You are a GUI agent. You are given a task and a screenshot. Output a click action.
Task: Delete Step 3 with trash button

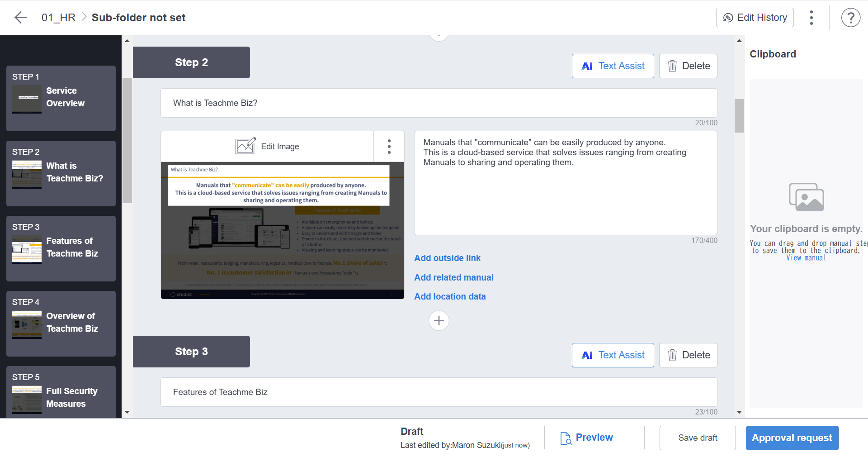pyautogui.click(x=688, y=355)
